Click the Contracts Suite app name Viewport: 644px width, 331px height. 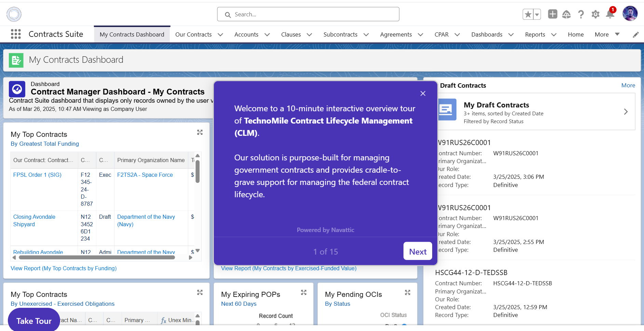coord(56,34)
